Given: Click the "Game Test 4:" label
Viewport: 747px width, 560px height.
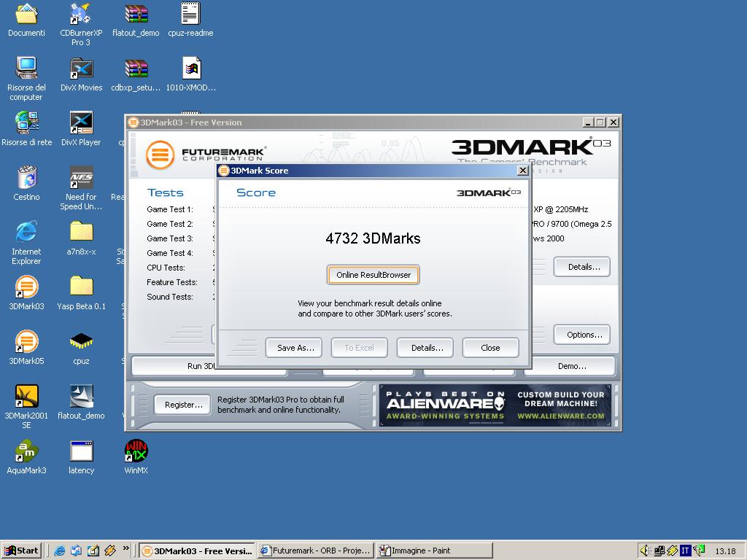Looking at the screenshot, I should point(170,253).
